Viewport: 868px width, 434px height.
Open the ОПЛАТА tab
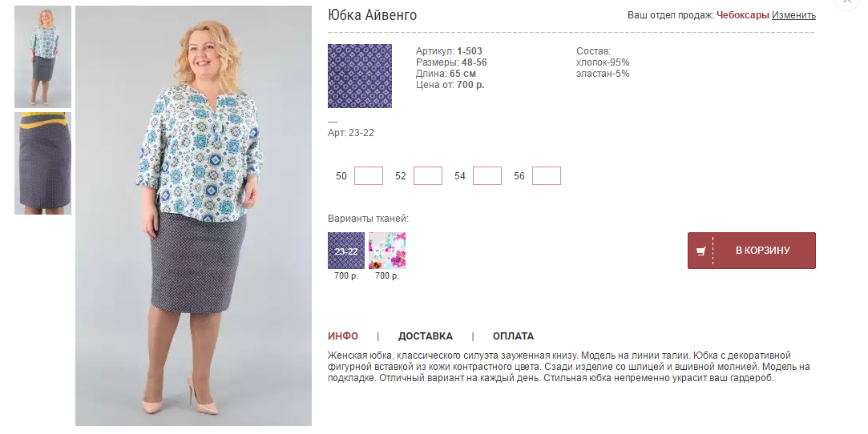(x=513, y=336)
